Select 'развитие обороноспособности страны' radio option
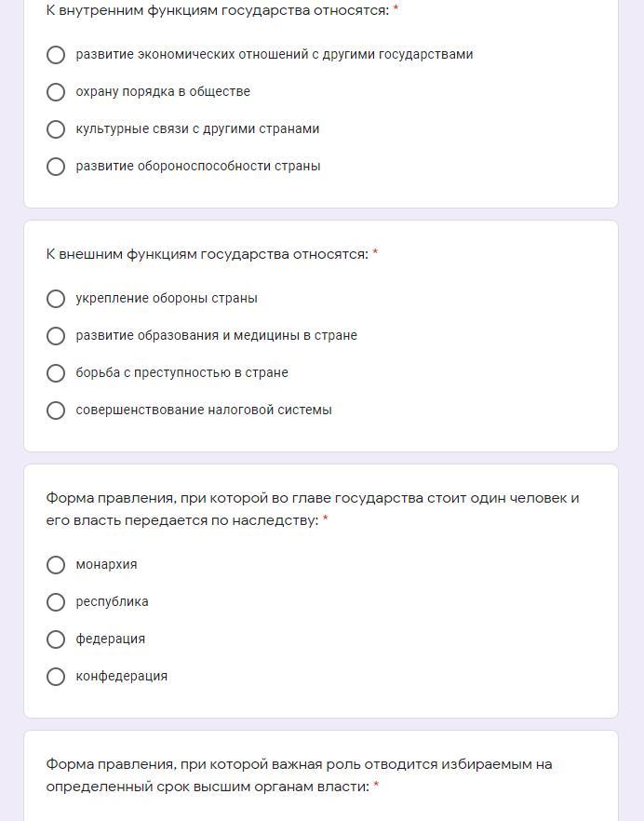644x821 pixels. (x=56, y=167)
